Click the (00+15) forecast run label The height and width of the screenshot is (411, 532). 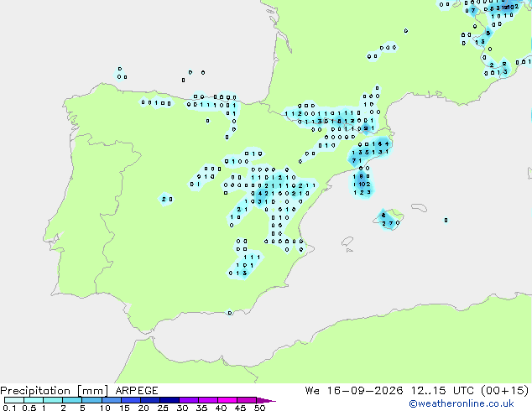505,391
